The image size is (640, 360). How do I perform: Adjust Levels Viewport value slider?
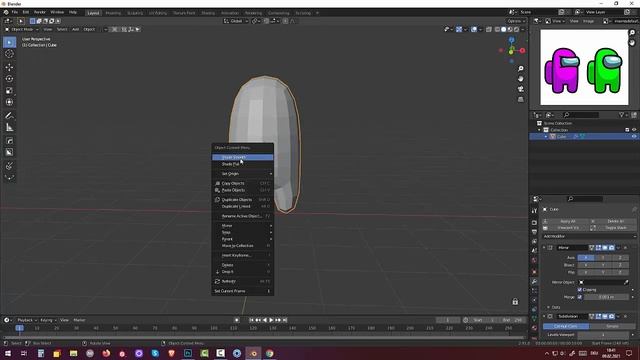603,335
